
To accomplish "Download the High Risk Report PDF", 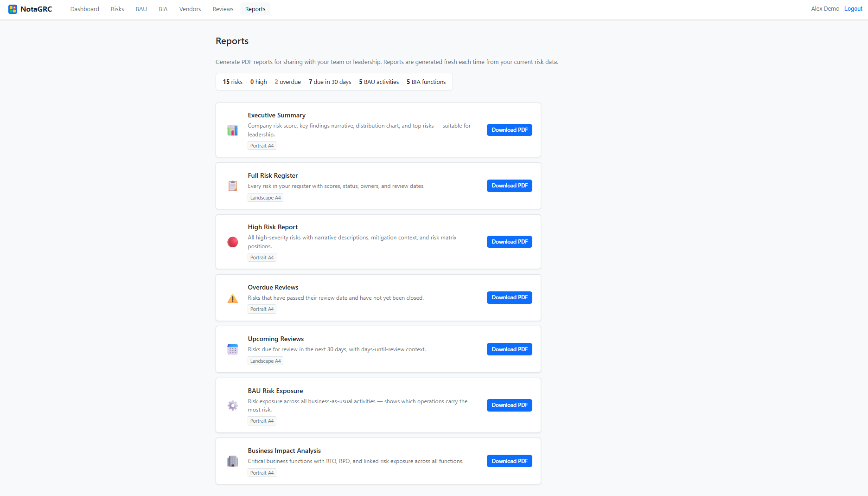I will tap(509, 242).
